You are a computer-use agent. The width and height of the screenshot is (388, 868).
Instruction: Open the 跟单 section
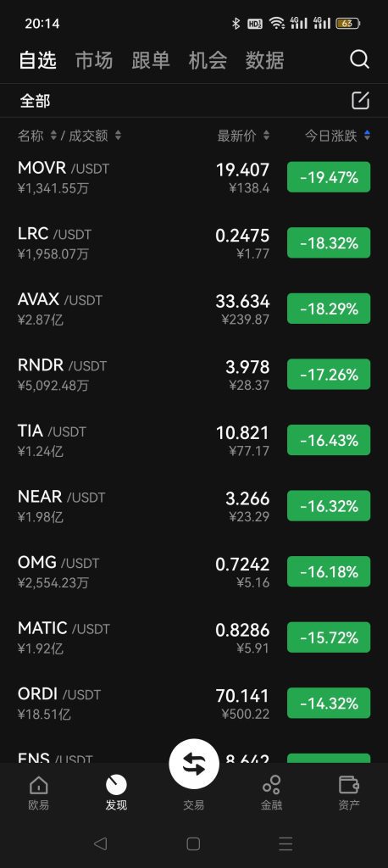(151, 60)
